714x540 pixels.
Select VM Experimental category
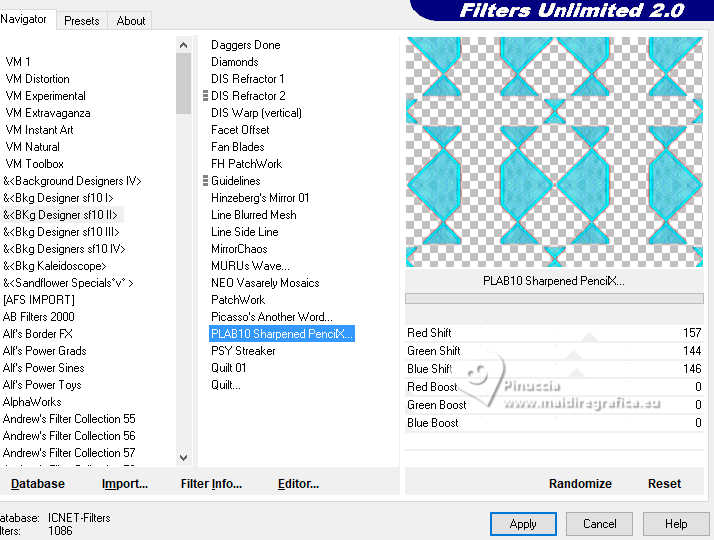[x=46, y=96]
